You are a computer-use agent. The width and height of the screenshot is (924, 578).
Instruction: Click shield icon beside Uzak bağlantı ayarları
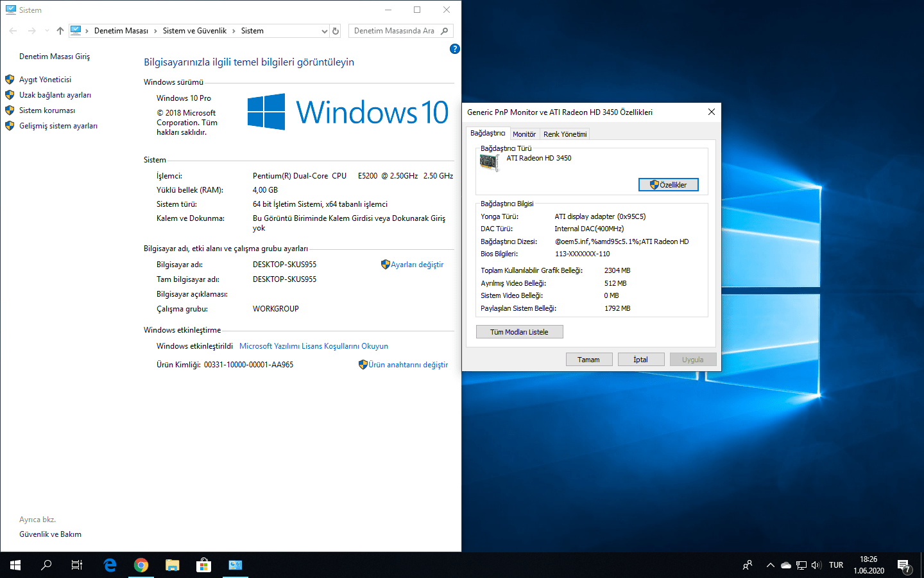click(10, 95)
